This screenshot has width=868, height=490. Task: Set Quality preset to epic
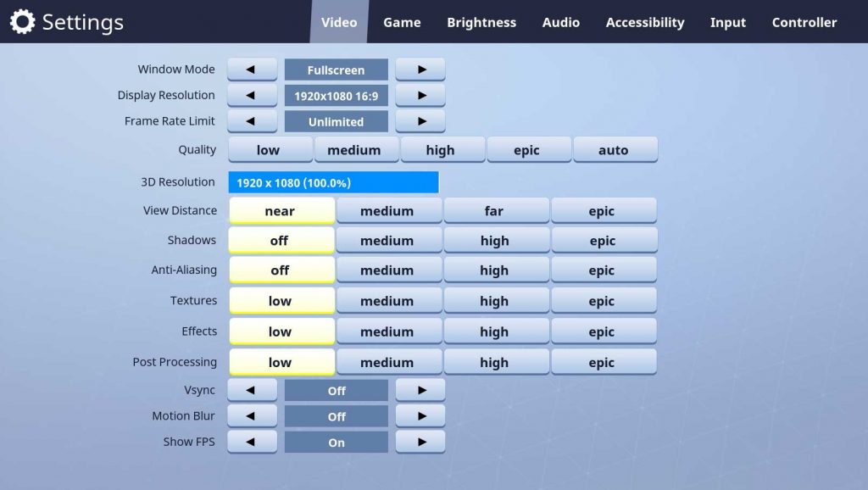(529, 149)
